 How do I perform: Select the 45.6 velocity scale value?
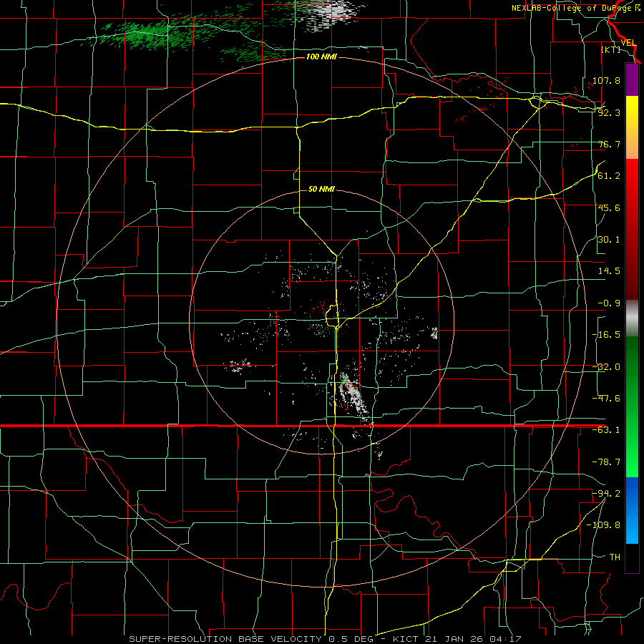click(609, 208)
